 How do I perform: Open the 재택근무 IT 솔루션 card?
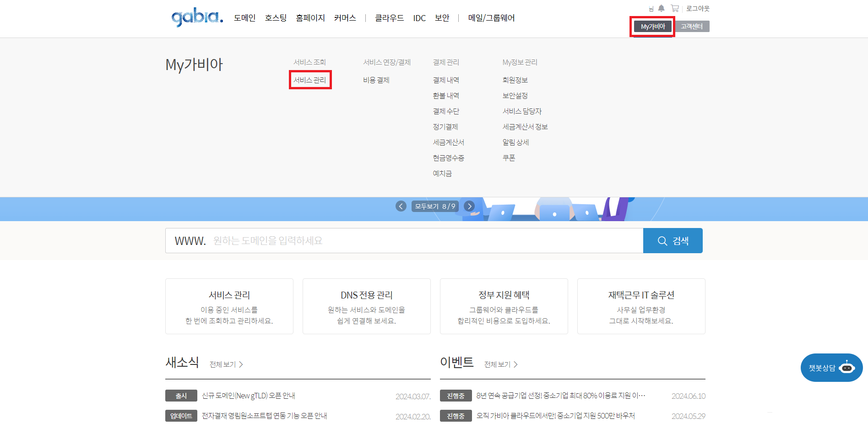pos(641,306)
